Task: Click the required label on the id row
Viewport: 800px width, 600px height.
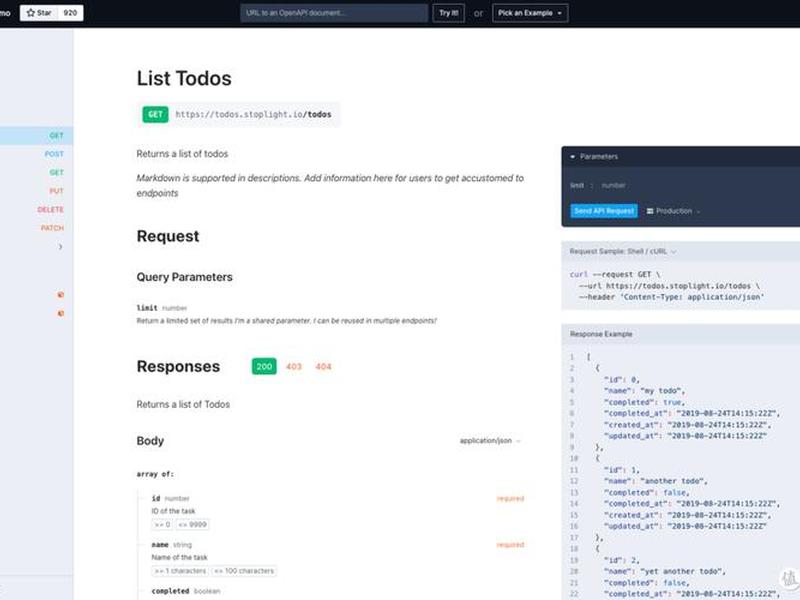Action: 510,498
